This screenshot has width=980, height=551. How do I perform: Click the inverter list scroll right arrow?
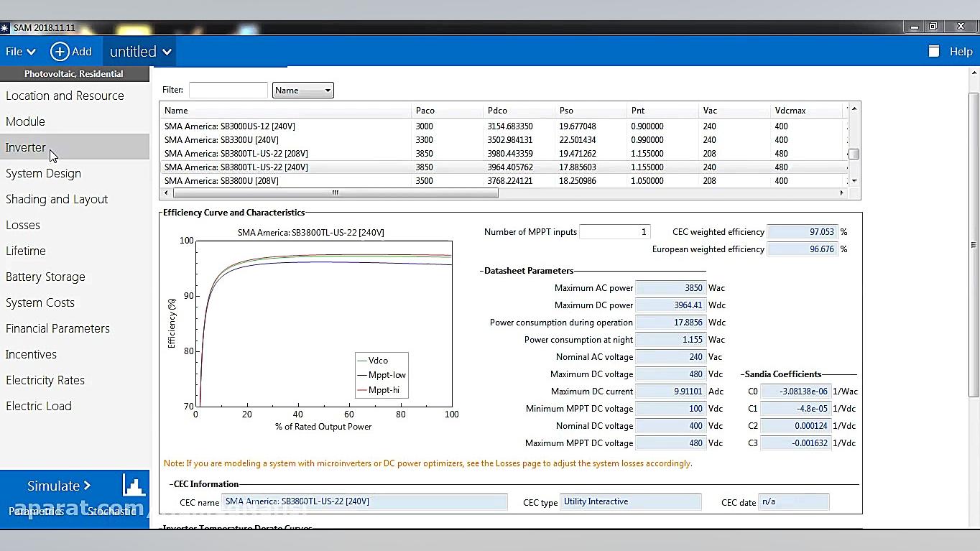pos(842,193)
